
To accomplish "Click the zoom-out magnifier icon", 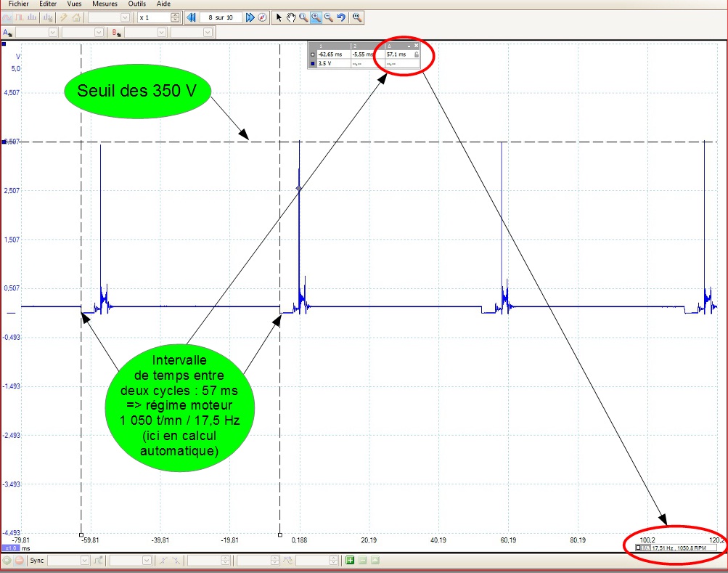I will click(329, 17).
